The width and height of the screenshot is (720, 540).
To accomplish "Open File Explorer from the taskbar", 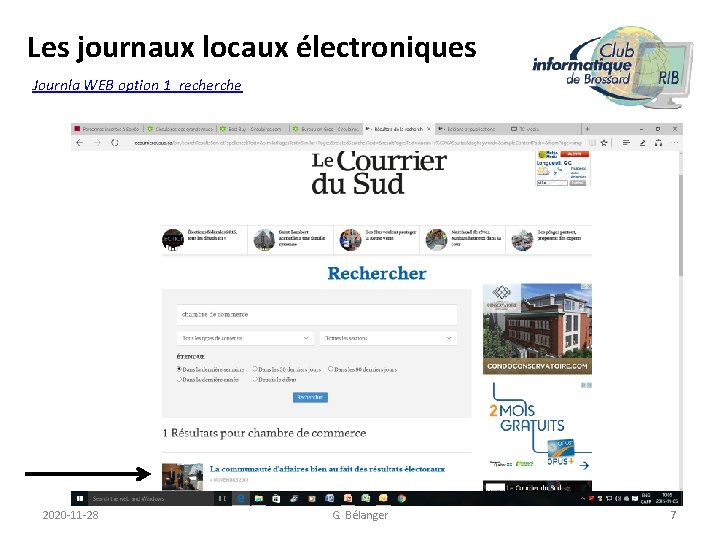I will (259, 498).
